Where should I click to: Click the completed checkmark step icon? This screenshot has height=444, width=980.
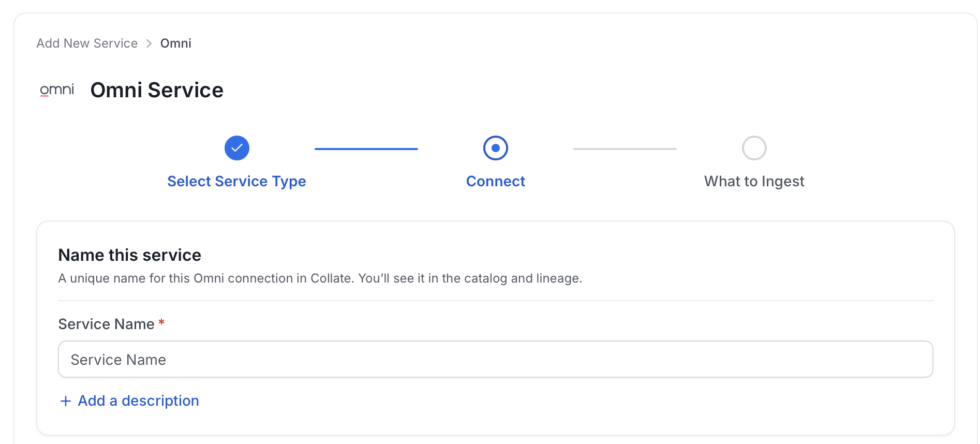click(237, 148)
